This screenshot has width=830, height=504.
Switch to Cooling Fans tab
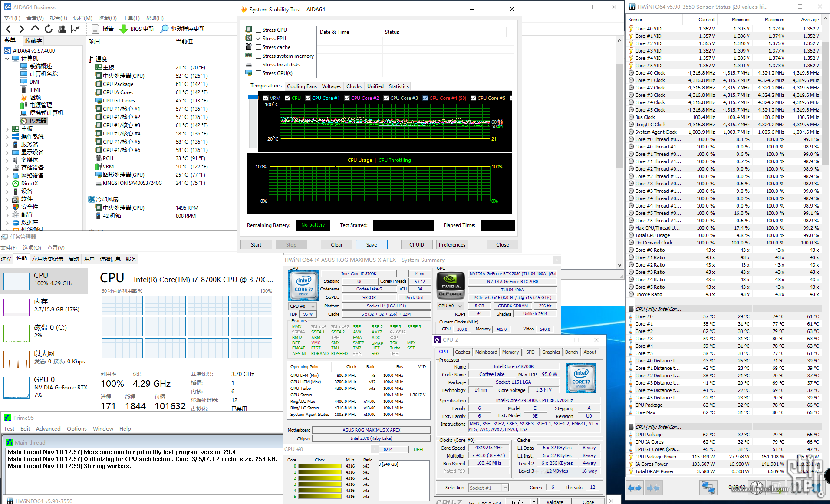tap(302, 86)
